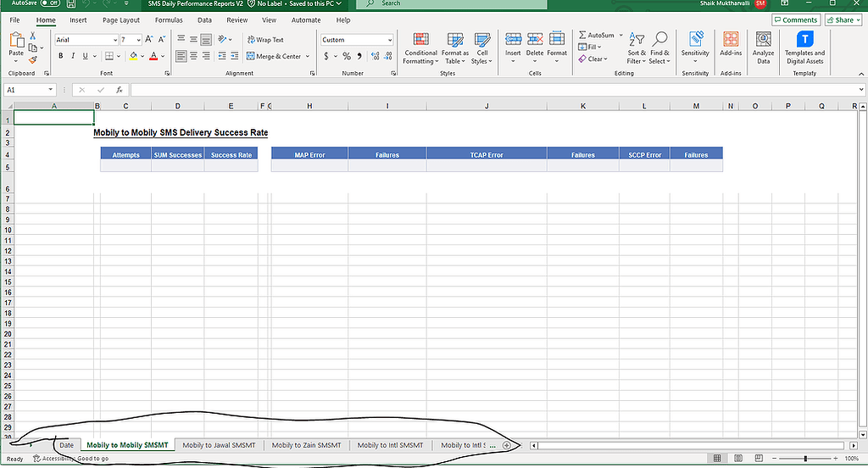Open AutoSum dropdown arrow
Viewport: 868px width, 468px height.
[x=621, y=35]
